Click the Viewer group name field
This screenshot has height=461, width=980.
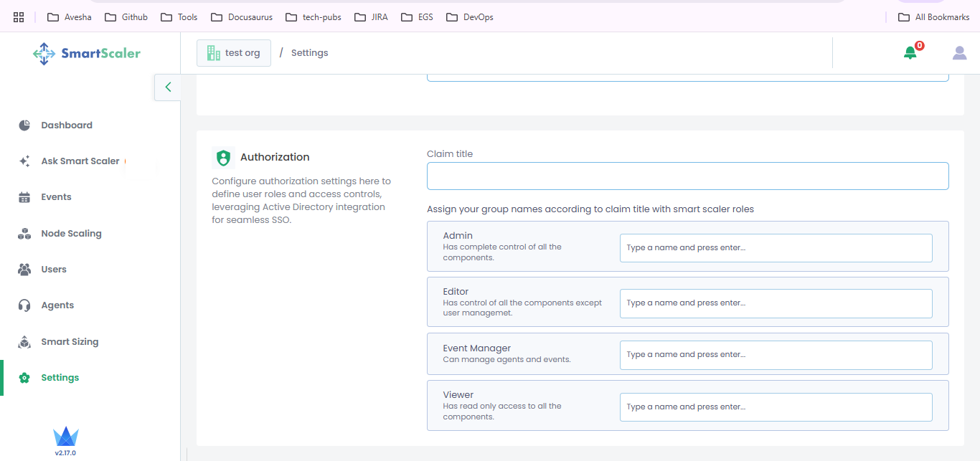(x=776, y=407)
